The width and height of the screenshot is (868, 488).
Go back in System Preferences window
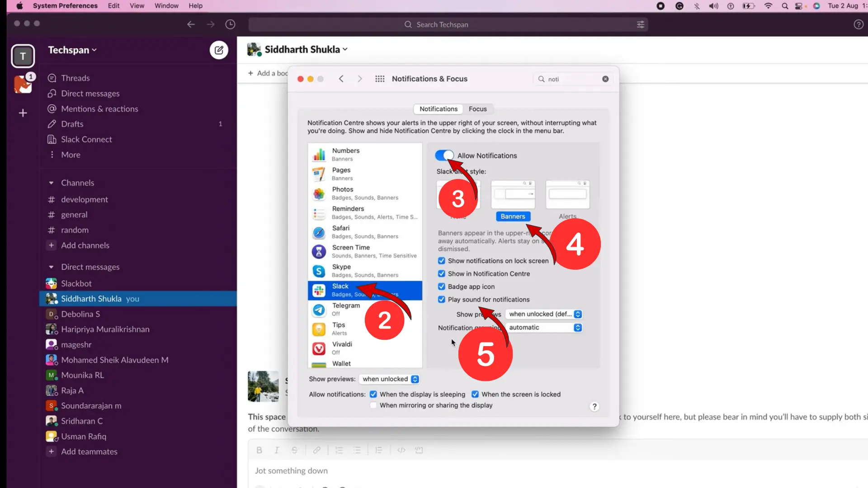click(341, 79)
